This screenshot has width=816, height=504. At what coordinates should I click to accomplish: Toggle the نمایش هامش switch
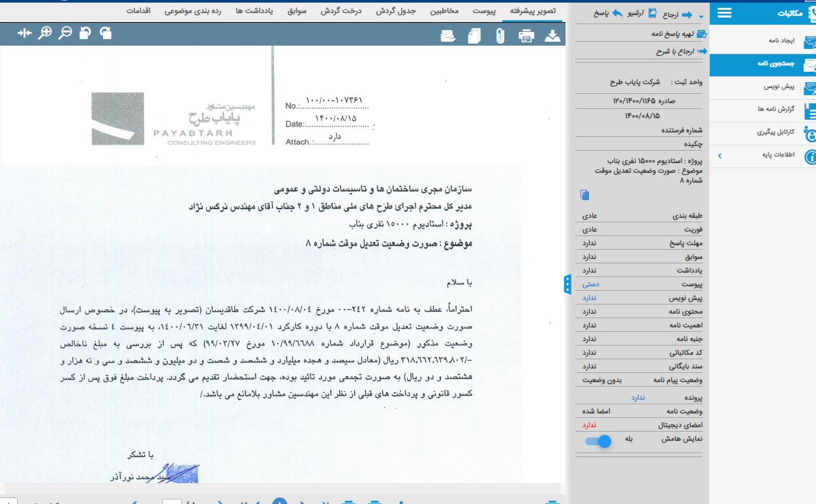tap(598, 441)
